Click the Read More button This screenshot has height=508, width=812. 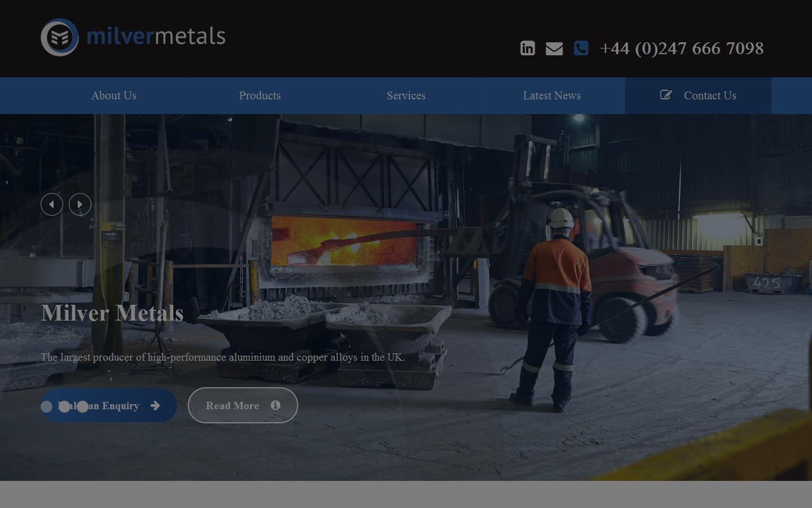pyautogui.click(x=232, y=405)
